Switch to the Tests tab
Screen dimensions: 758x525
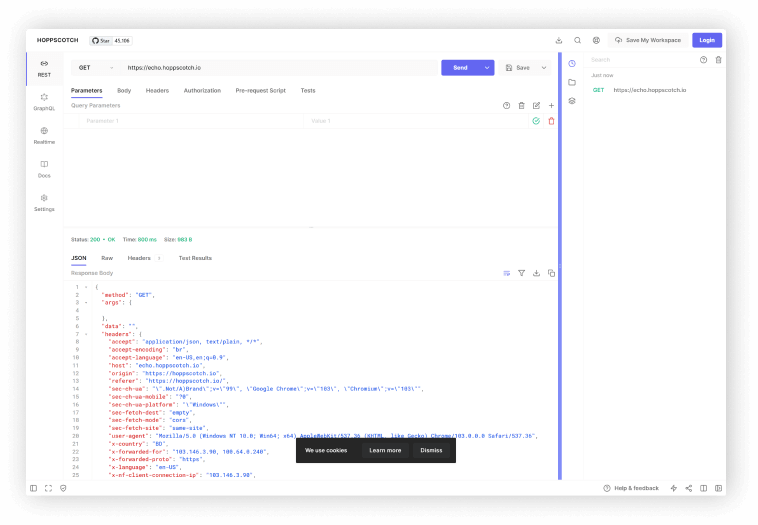coord(307,90)
